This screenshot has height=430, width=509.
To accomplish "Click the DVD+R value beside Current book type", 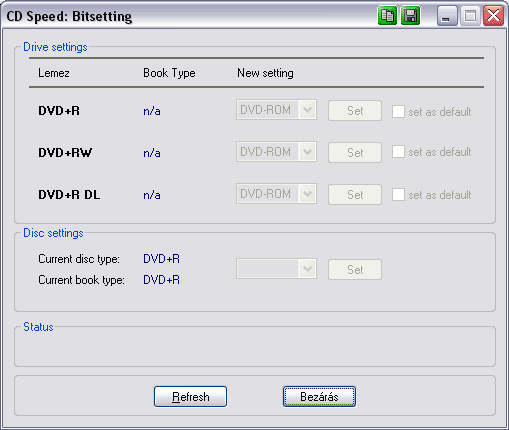I will point(161,280).
